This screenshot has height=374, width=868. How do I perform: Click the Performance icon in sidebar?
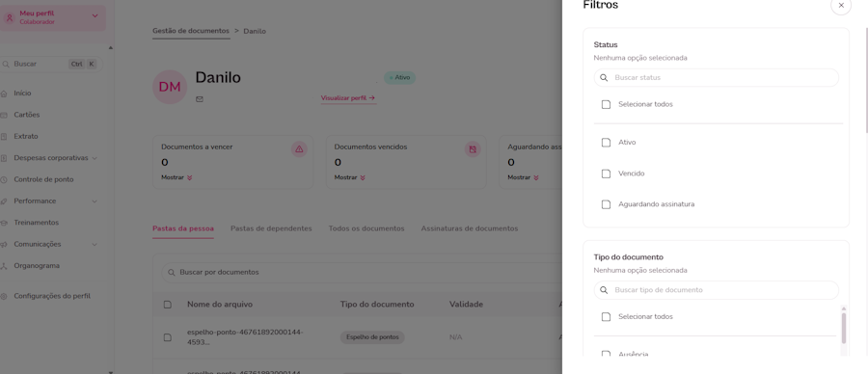(4, 201)
